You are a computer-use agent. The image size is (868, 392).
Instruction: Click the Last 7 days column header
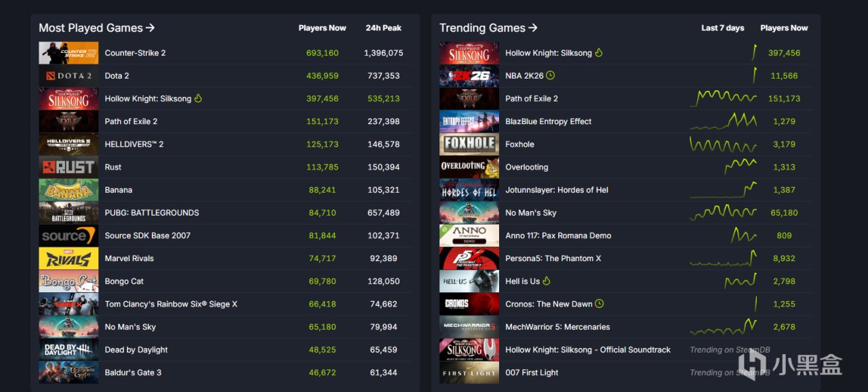click(x=723, y=28)
